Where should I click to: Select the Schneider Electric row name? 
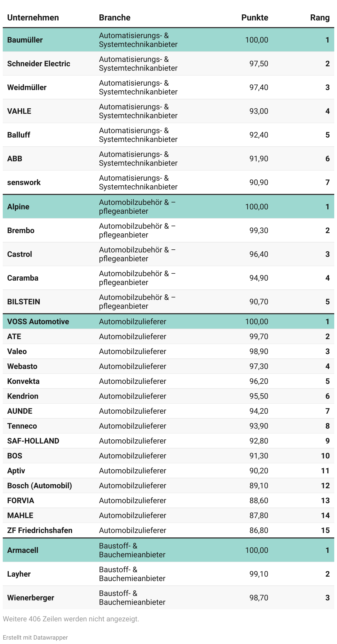39,64
